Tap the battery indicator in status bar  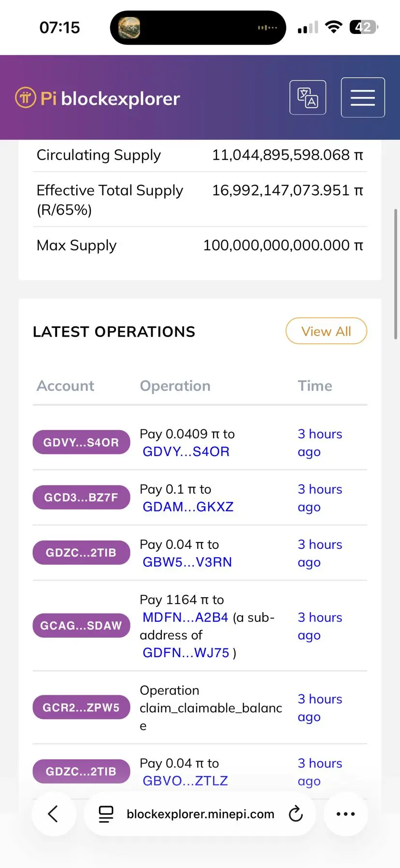click(364, 27)
